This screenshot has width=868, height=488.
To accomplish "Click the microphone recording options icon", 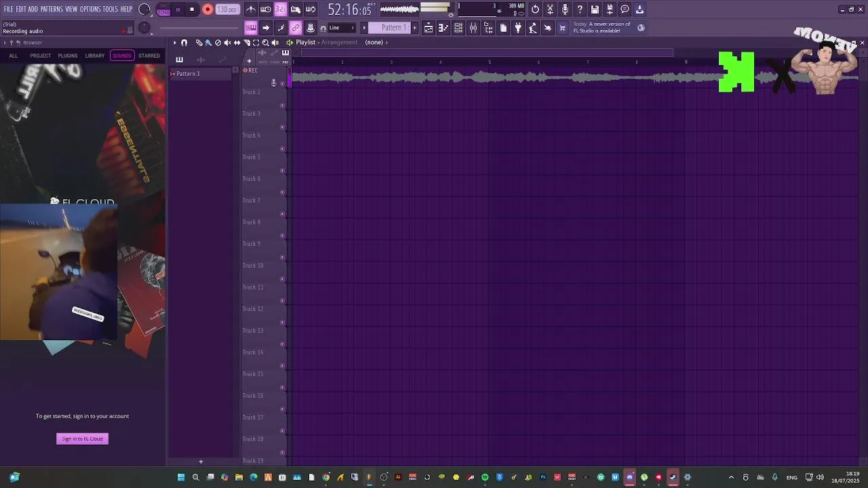I will pos(565,9).
